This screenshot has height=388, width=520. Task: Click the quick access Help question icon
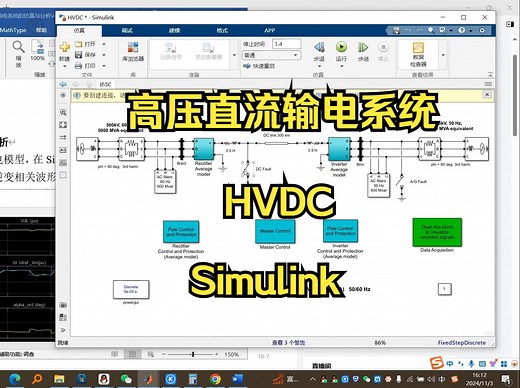pyautogui.click(x=462, y=30)
